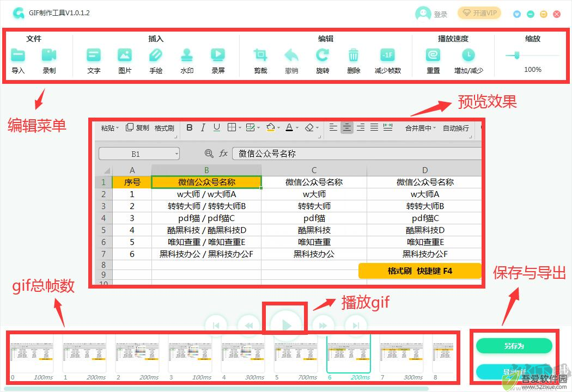The image size is (572, 392).
Task: Select frame 7 thumbnail in the timeline
Action: point(401,353)
